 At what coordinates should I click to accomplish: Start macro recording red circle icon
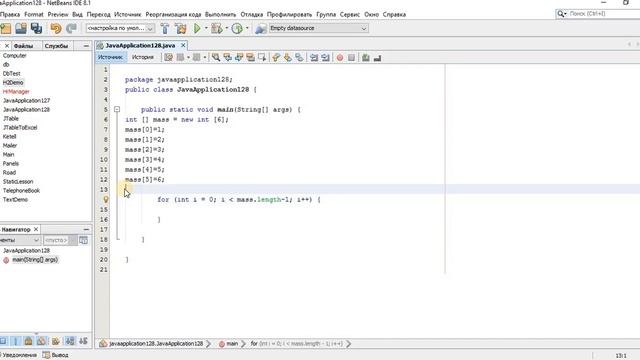click(x=340, y=58)
